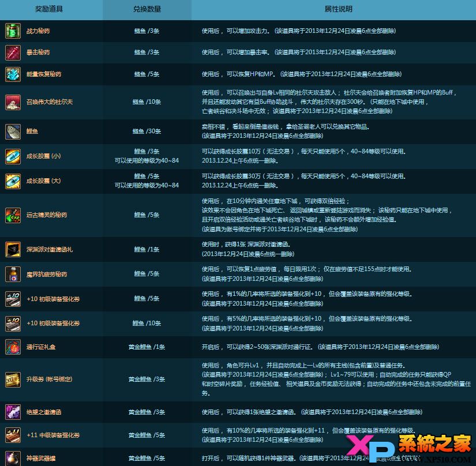Select the 魔界抗疲劳秘药 bottle icon
This screenshot has height=466, width=476.
[13, 273]
